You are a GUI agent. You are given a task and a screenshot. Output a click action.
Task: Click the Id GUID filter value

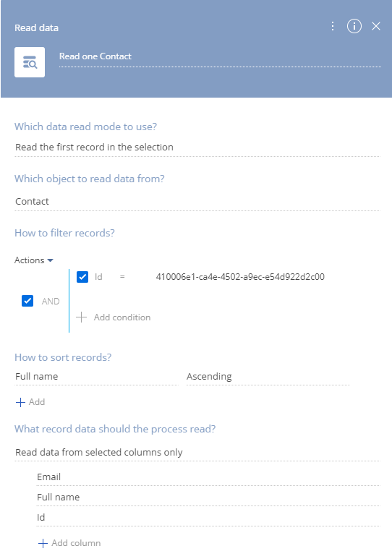pyautogui.click(x=240, y=277)
